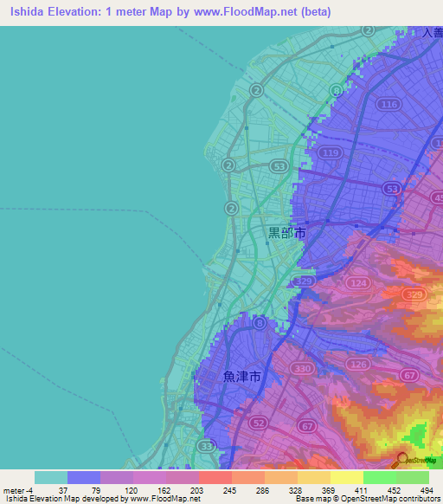The height and width of the screenshot is (504, 443).
Task: Select teal legend swatch starting at -4
Action: [51, 477]
